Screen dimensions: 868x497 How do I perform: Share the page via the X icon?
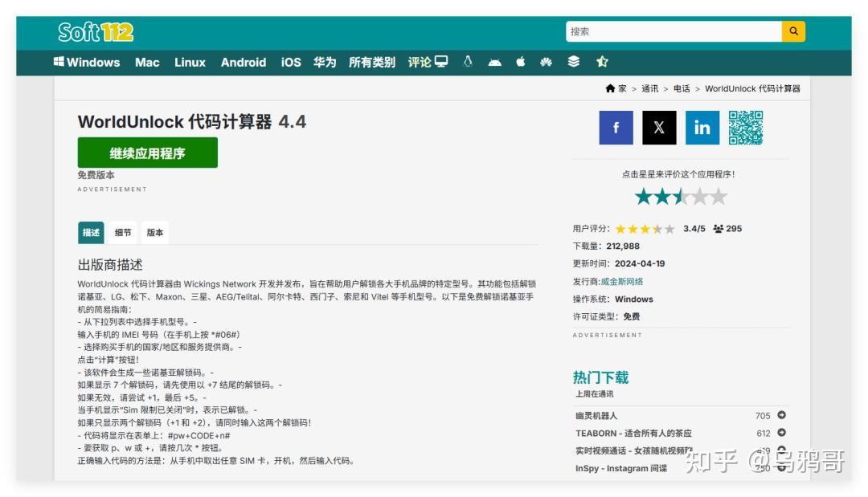tap(659, 128)
